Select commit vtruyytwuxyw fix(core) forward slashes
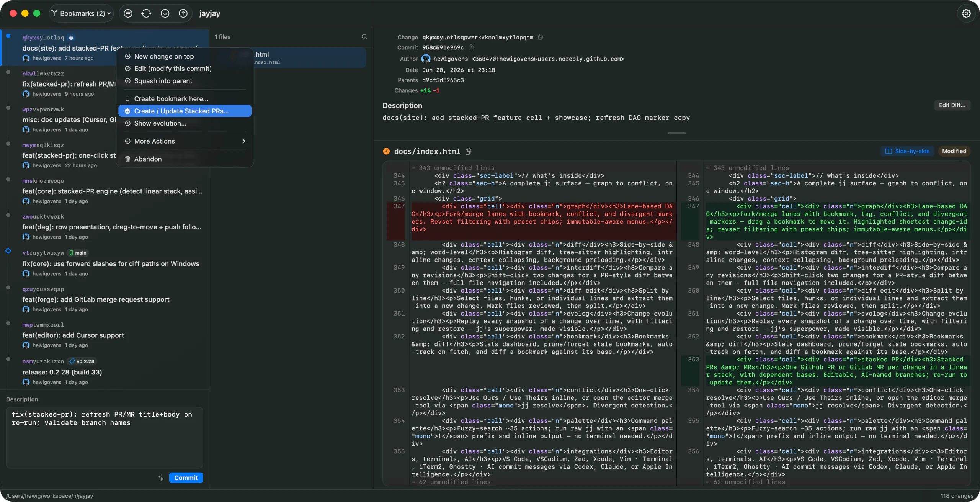The image size is (980, 502). point(105,263)
